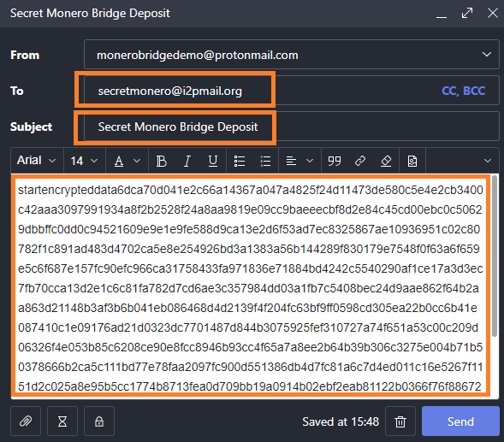This screenshot has height=442, width=504.
Task: Toggle italic text formatting
Action: [187, 161]
